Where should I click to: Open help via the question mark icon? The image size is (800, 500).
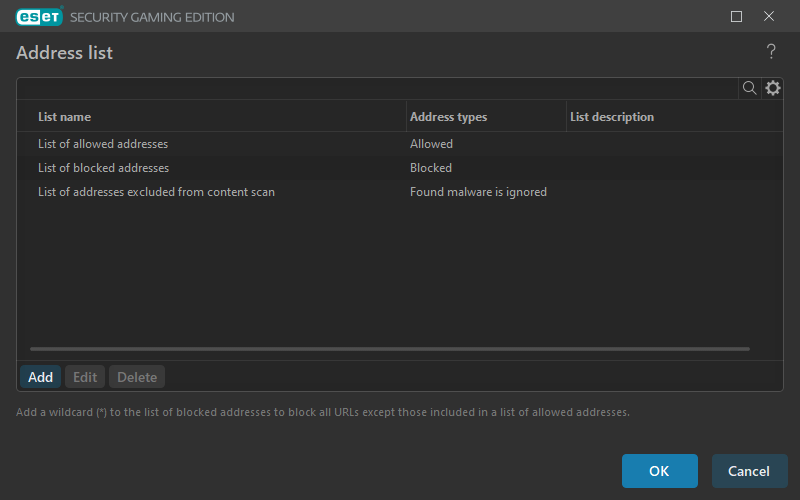tap(771, 52)
